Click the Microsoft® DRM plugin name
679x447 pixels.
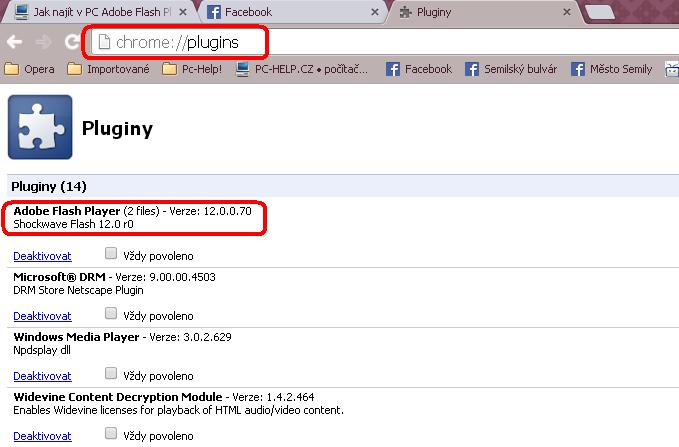[x=59, y=277]
